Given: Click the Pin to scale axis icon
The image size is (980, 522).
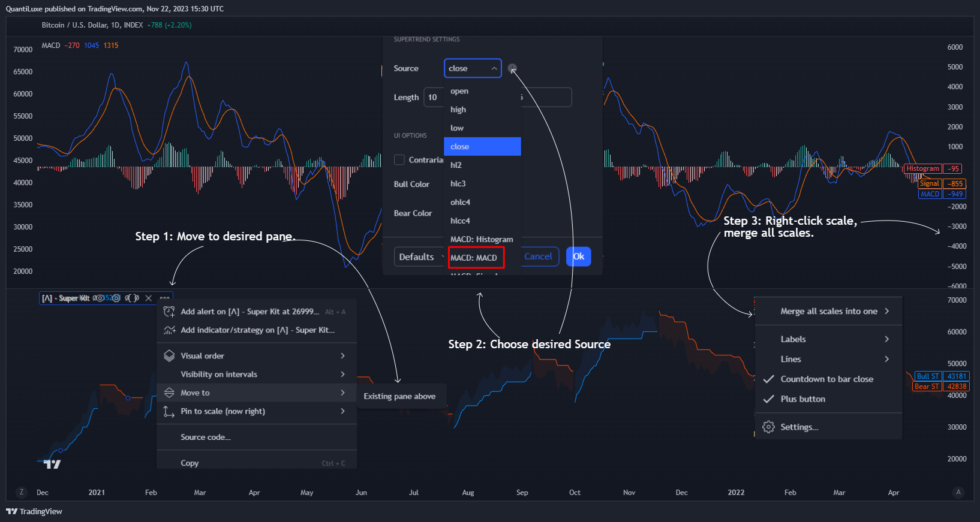Looking at the screenshot, I should (169, 411).
